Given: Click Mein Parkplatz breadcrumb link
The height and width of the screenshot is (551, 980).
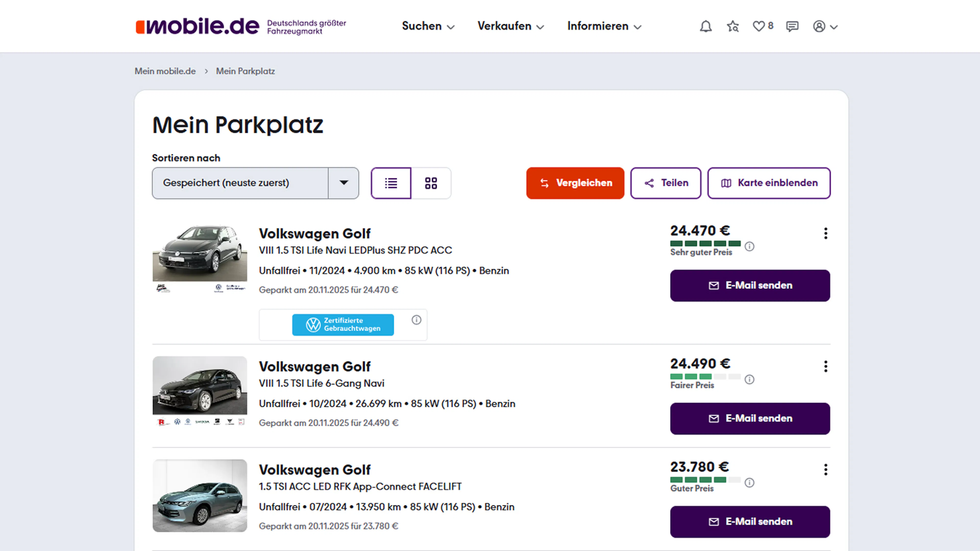Looking at the screenshot, I should (245, 71).
